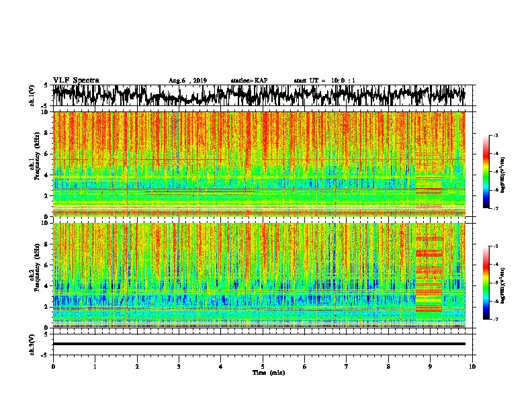532x411 pixels.
Task: Click the ch.1 "Frequency (kHz)" axis label
Action: click(x=37, y=156)
